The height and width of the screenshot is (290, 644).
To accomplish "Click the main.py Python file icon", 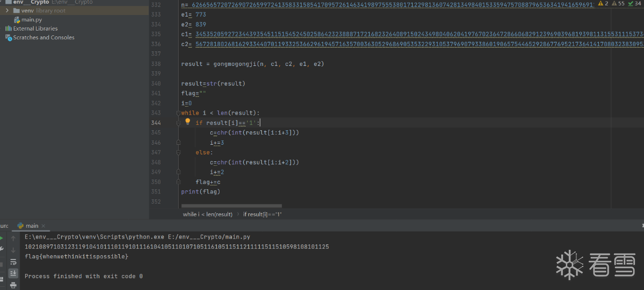I will coord(17,20).
